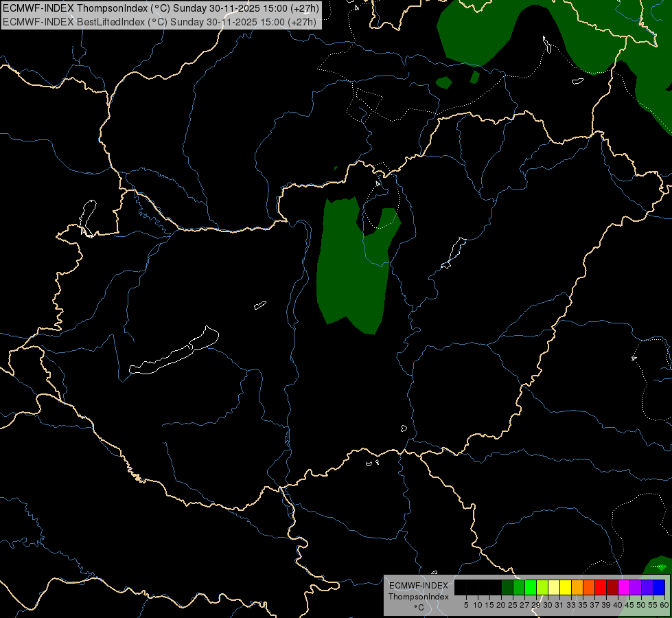This screenshot has width=672, height=618.
Task: Click the violet 50–55 legend swatch
Action: point(647,587)
